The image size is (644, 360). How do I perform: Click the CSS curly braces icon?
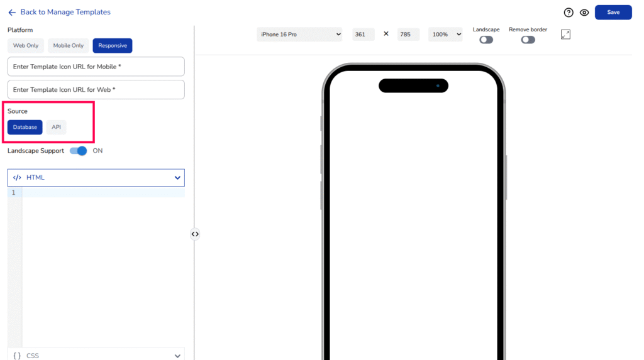[17, 356]
